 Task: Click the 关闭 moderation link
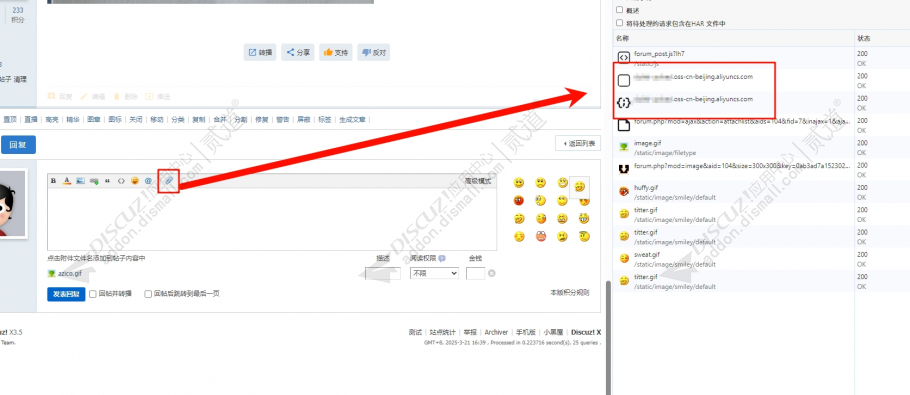(x=135, y=119)
